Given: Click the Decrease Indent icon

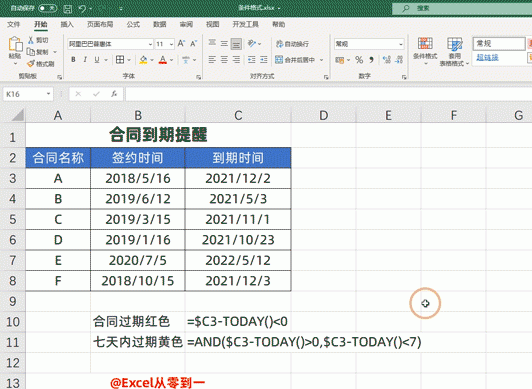Looking at the screenshot, I should (x=252, y=60).
